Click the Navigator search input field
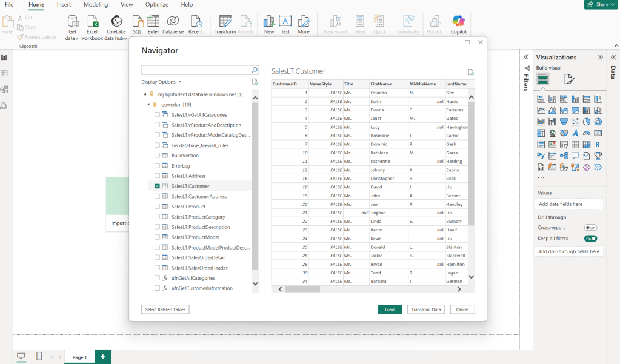The height and width of the screenshot is (364, 620). [x=195, y=70]
